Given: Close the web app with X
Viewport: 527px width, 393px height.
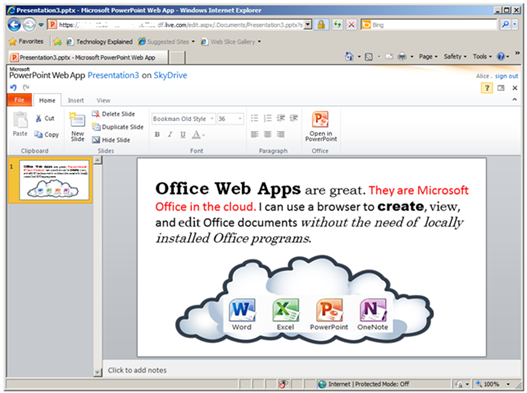Looking at the screenshot, I should pyautogui.click(x=515, y=88).
